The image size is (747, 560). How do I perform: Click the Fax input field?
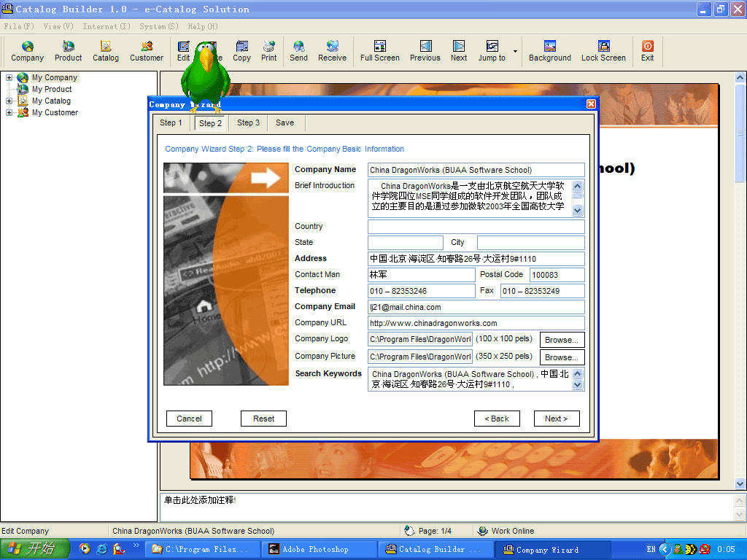[542, 291]
